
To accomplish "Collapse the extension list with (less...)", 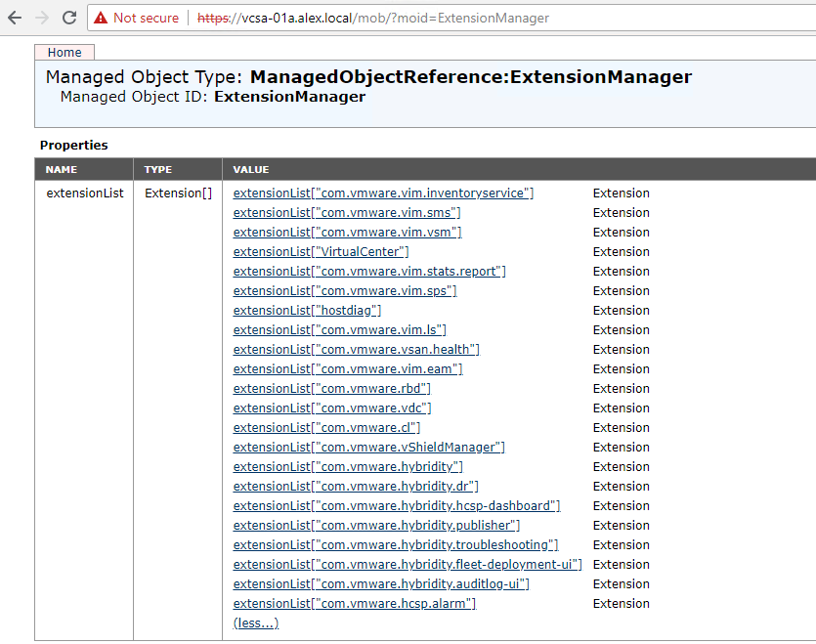I will click(256, 623).
